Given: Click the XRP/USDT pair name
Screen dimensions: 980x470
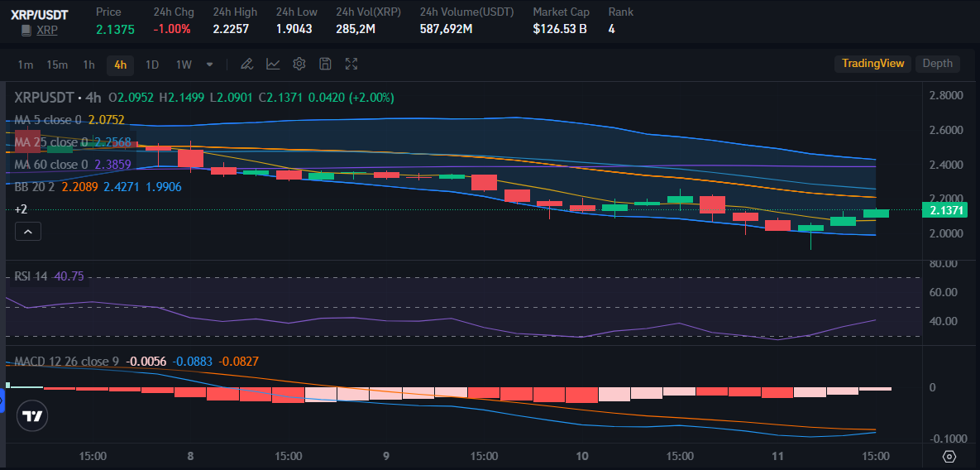Looking at the screenshot, I should (39, 14).
